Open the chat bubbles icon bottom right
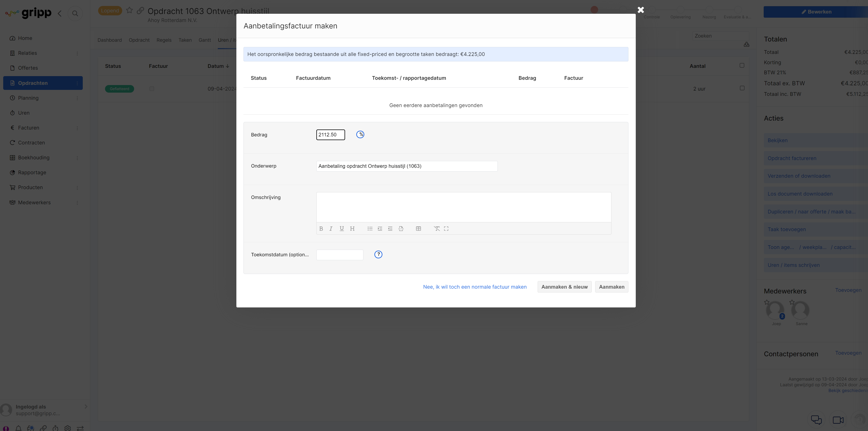 (x=816, y=420)
